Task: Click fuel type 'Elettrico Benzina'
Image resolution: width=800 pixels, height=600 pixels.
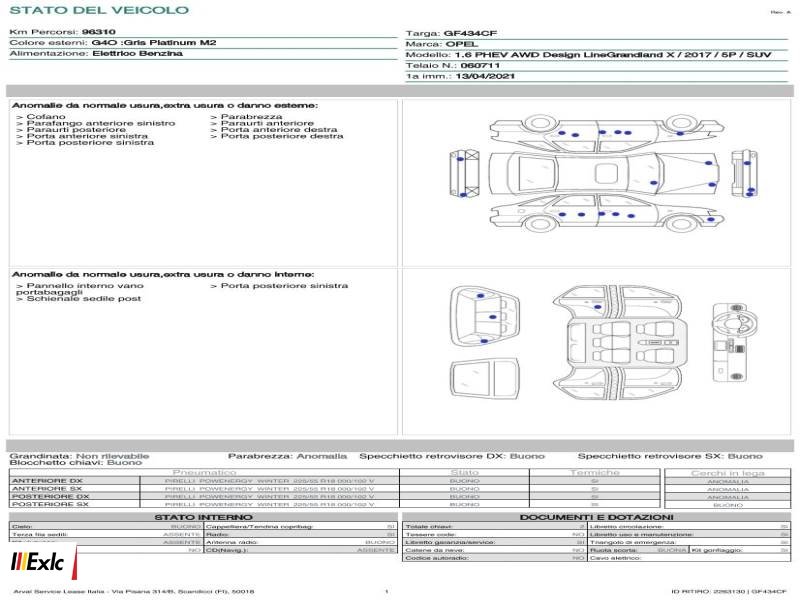Action: 137,53
